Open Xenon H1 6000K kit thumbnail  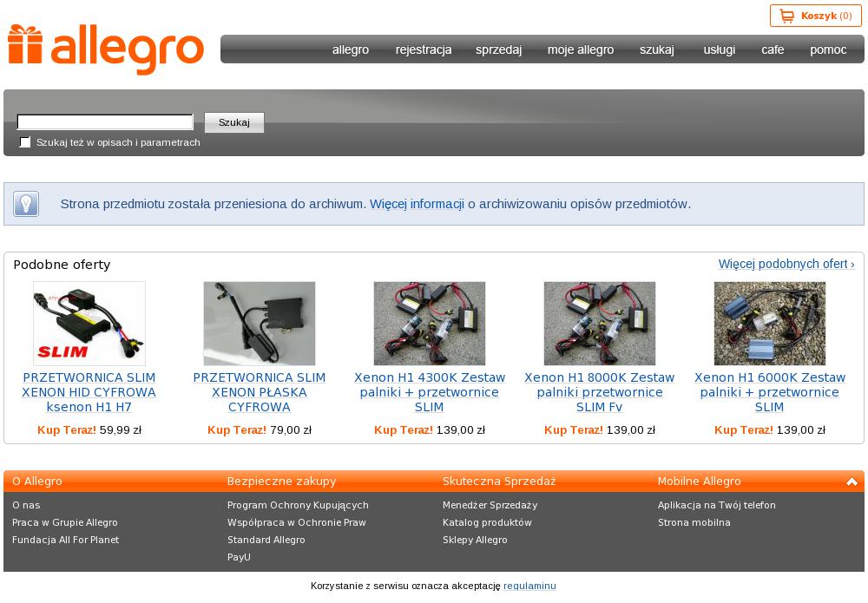tap(769, 324)
